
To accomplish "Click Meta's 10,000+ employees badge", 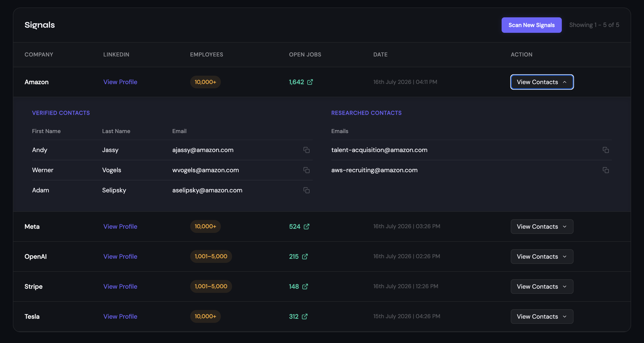I will point(205,226).
